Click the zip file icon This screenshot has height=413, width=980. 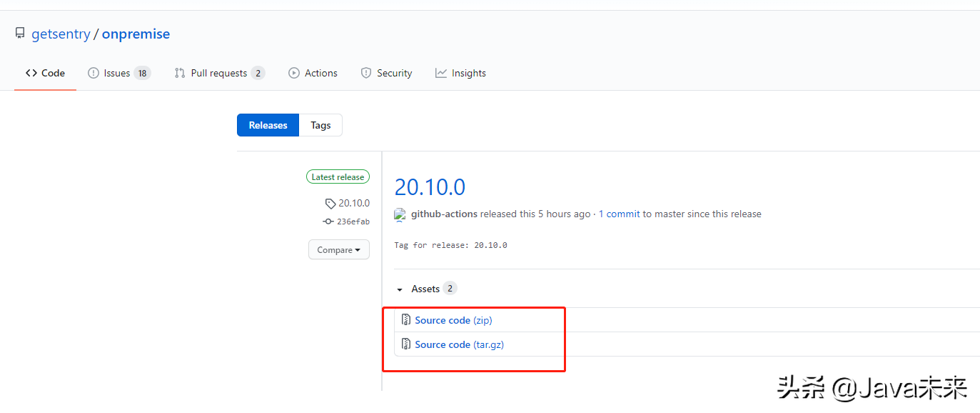pos(406,320)
